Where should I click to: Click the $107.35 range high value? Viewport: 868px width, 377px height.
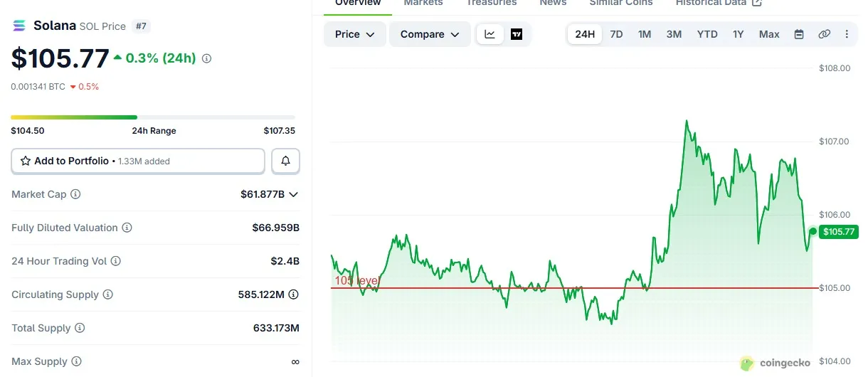279,131
